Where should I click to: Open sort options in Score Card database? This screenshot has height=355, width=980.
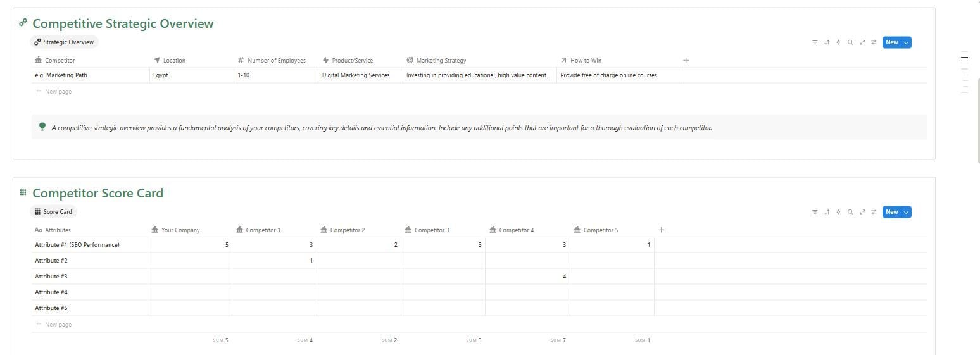827,212
